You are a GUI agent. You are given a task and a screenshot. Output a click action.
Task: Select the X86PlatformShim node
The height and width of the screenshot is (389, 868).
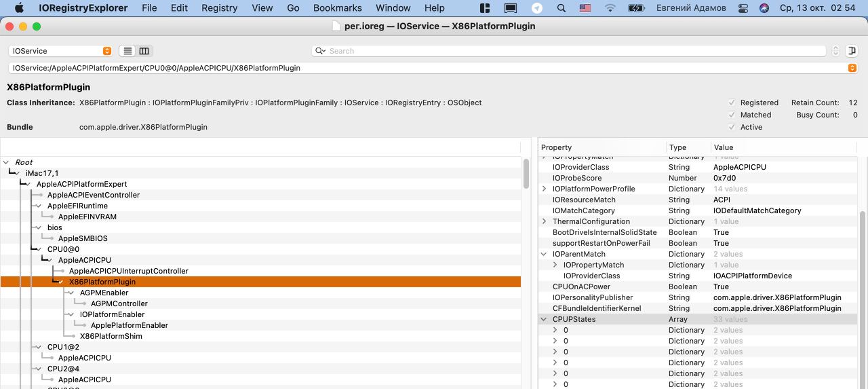[x=111, y=336]
